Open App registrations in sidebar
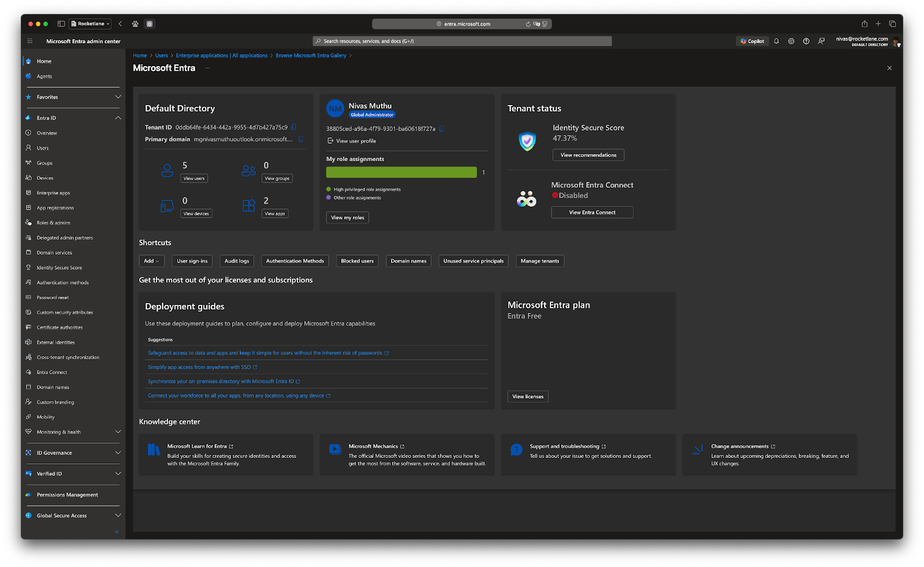The width and height of the screenshot is (924, 567). [55, 208]
